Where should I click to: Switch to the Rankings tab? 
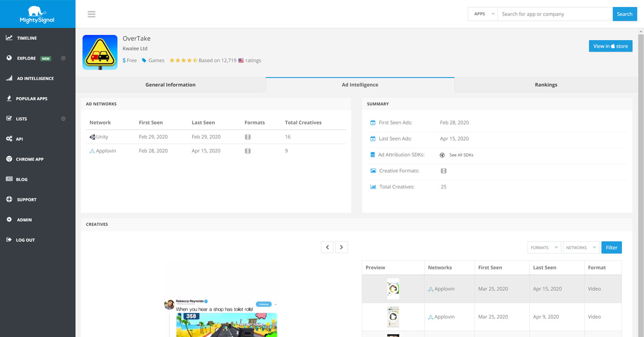(x=546, y=85)
